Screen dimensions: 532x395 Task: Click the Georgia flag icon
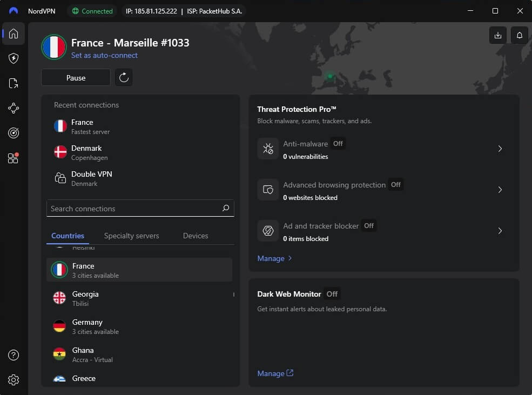click(59, 298)
